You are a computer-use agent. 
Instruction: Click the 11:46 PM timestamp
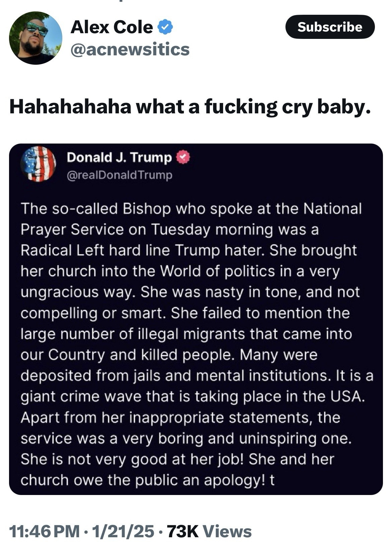pos(45,532)
